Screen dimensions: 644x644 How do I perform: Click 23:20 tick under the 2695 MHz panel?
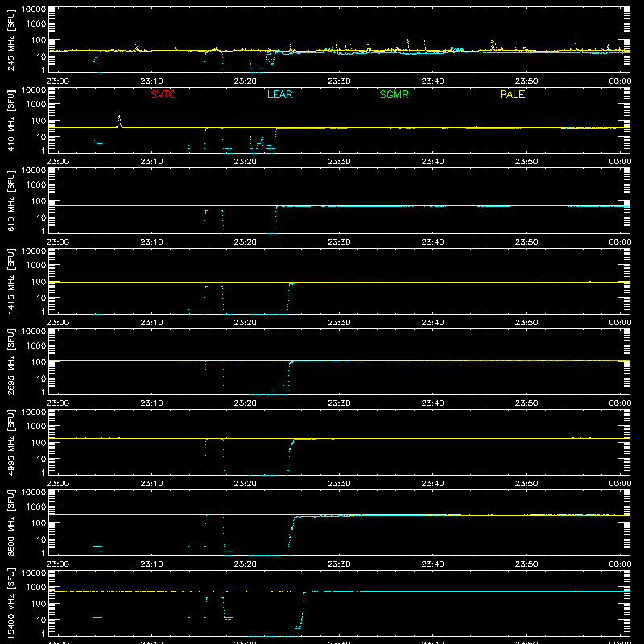(x=246, y=403)
